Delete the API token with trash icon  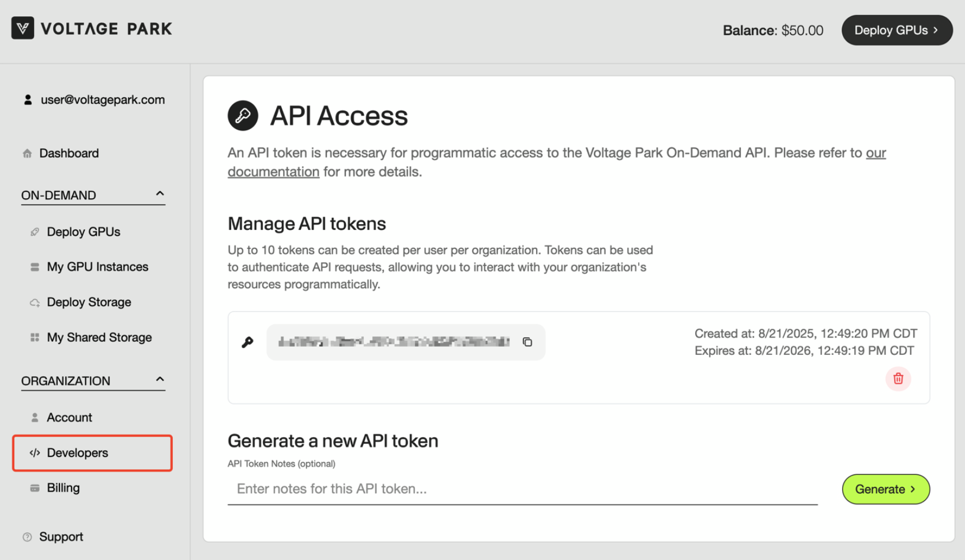(898, 379)
